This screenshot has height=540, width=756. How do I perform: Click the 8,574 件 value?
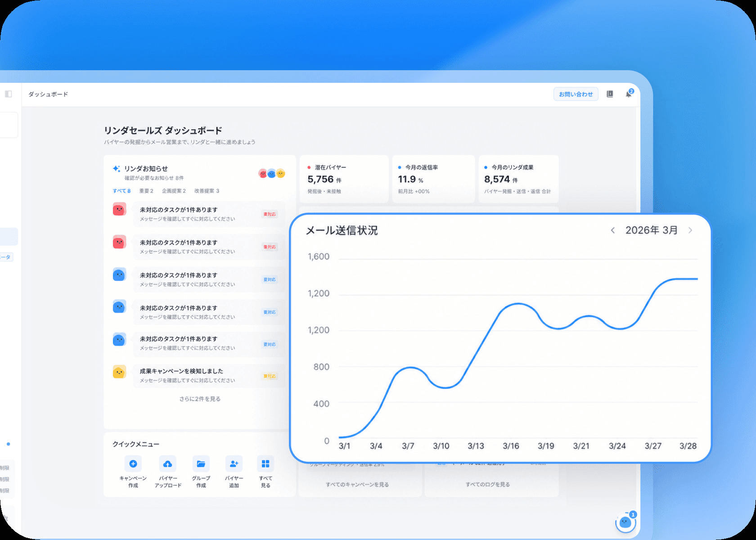tap(501, 180)
